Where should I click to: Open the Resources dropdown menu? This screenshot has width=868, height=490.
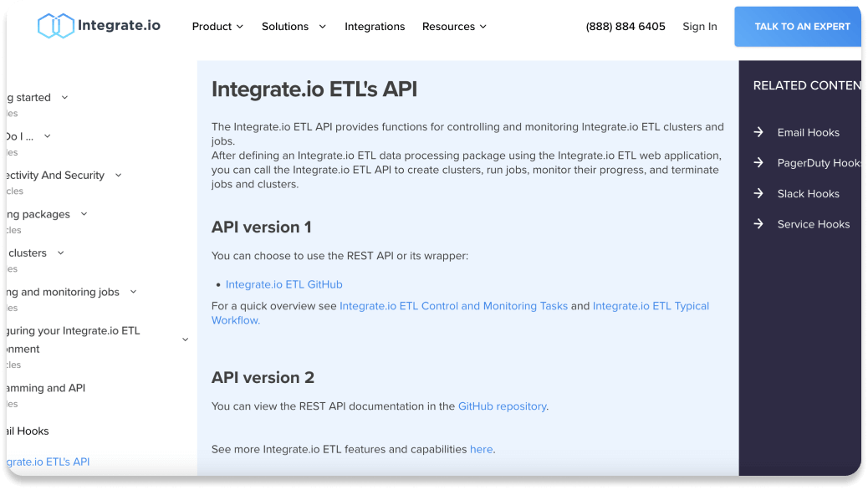(454, 27)
